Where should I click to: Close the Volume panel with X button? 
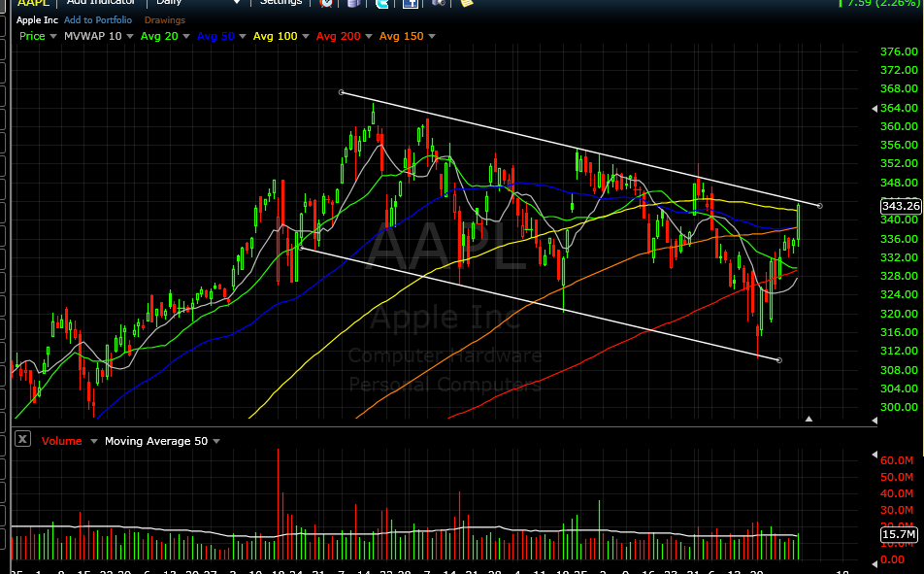coord(22,439)
